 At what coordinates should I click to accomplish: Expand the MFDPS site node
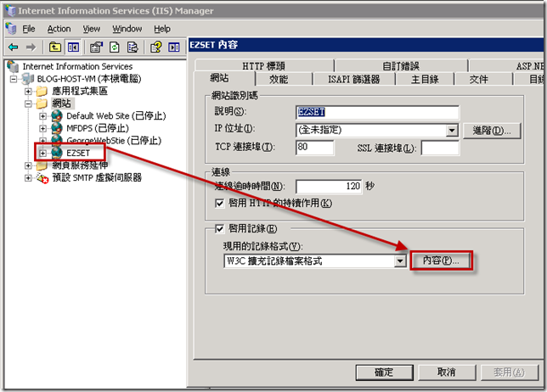point(43,129)
